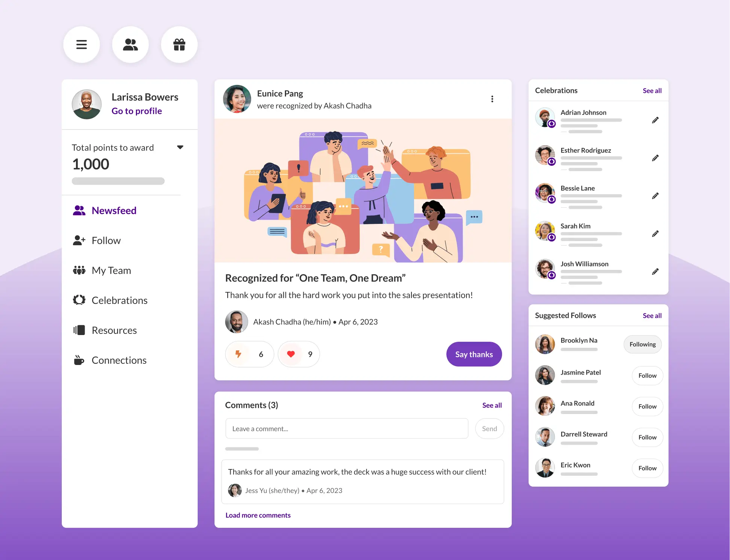Click the profile/people icon top bar
Screen dimensions: 730x560
coord(130,43)
